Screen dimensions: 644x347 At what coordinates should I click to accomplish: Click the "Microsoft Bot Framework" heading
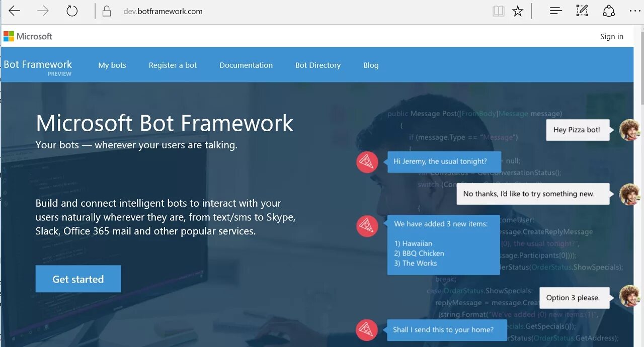165,124
